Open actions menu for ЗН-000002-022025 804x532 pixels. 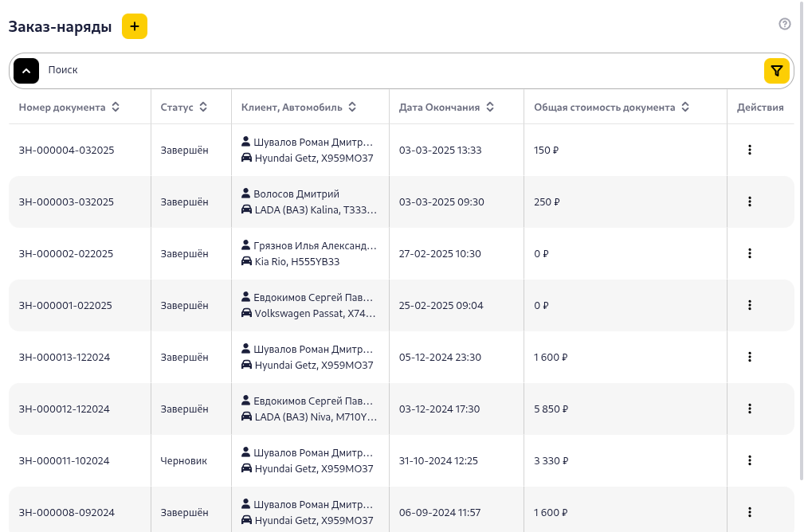749,253
